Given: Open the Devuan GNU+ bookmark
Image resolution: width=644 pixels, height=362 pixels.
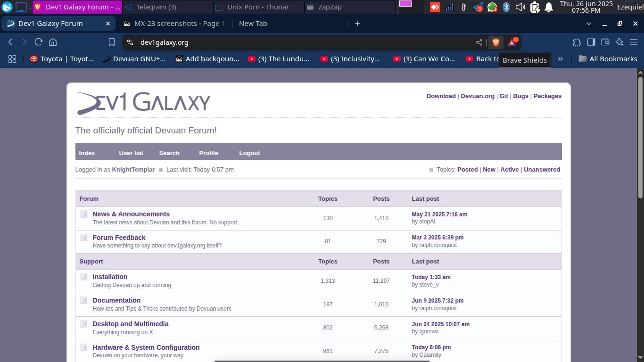Looking at the screenshot, I should [134, 59].
